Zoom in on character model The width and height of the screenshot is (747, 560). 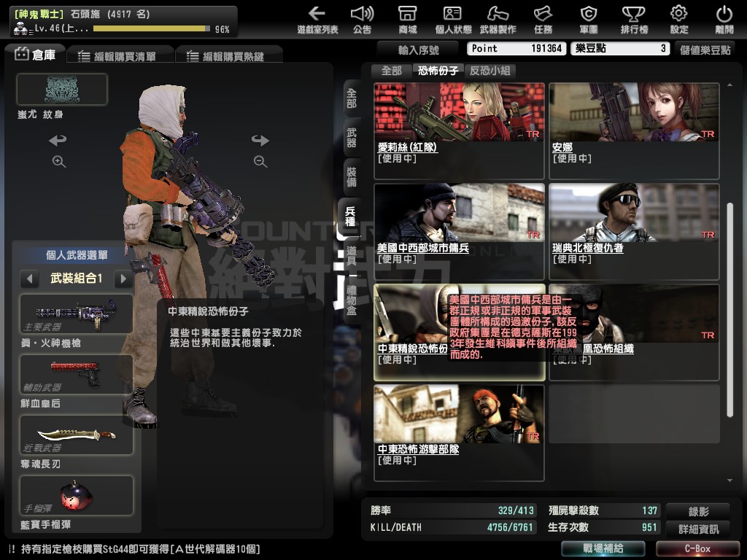coord(58,161)
